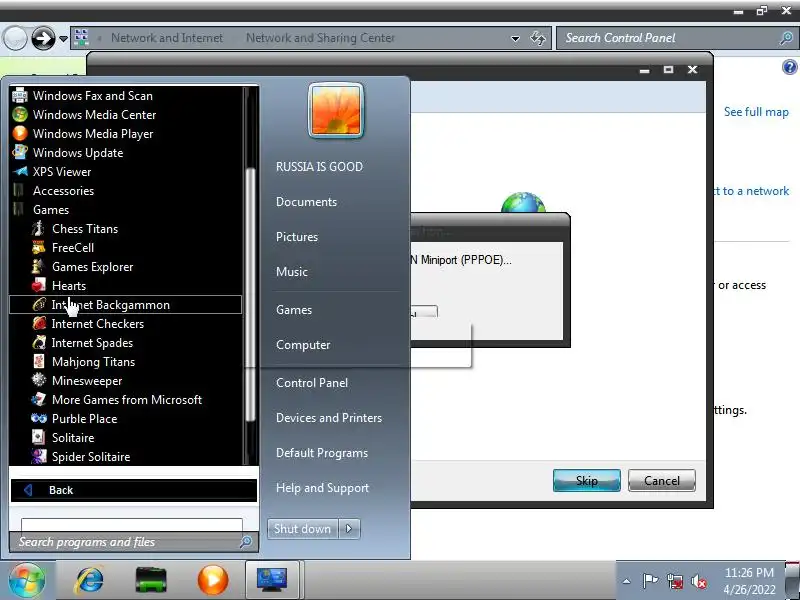Open Computer from Start menu
800x600 pixels.
[x=303, y=345]
